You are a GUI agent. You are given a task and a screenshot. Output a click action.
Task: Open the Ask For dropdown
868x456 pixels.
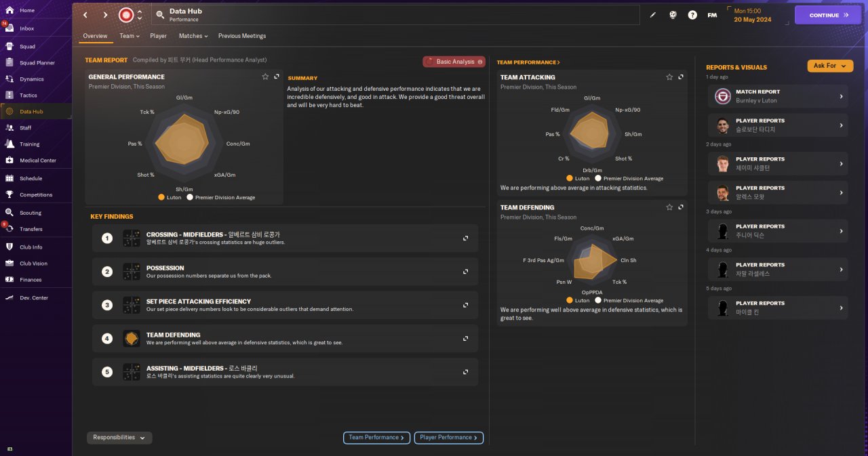(x=830, y=66)
